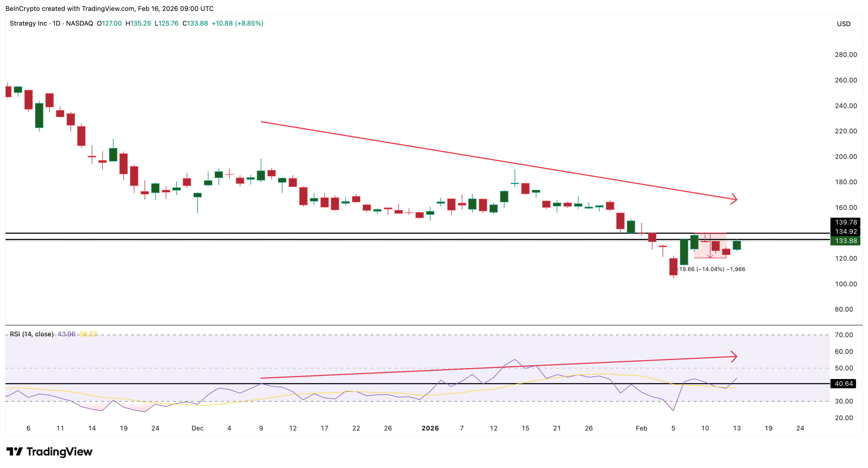Click the Dec label on the time axis
868x468 pixels.
click(x=198, y=429)
